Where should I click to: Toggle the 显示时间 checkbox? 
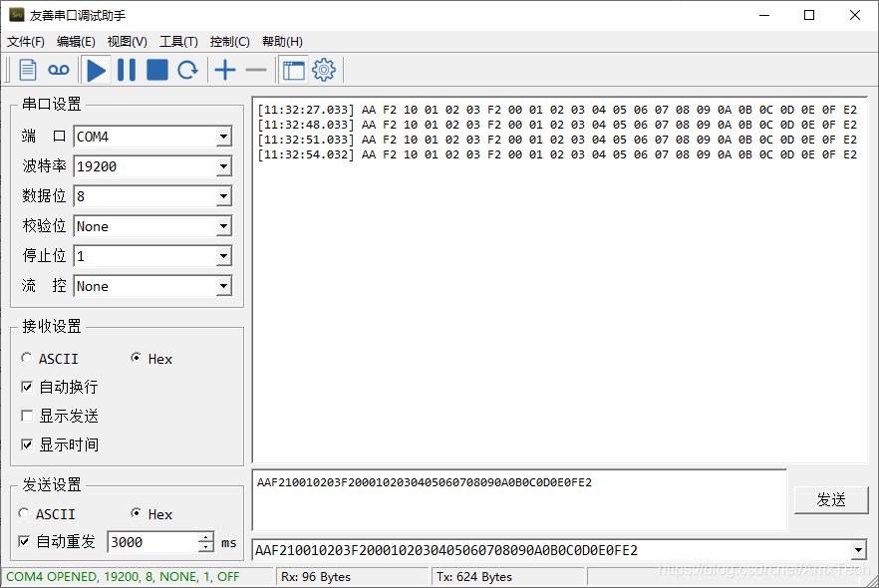coord(27,445)
